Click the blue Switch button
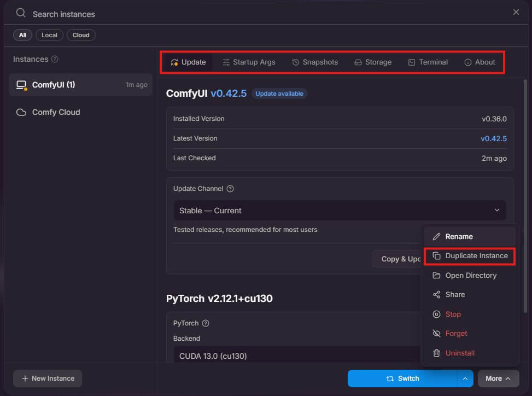The height and width of the screenshot is (396, 532). (402, 378)
